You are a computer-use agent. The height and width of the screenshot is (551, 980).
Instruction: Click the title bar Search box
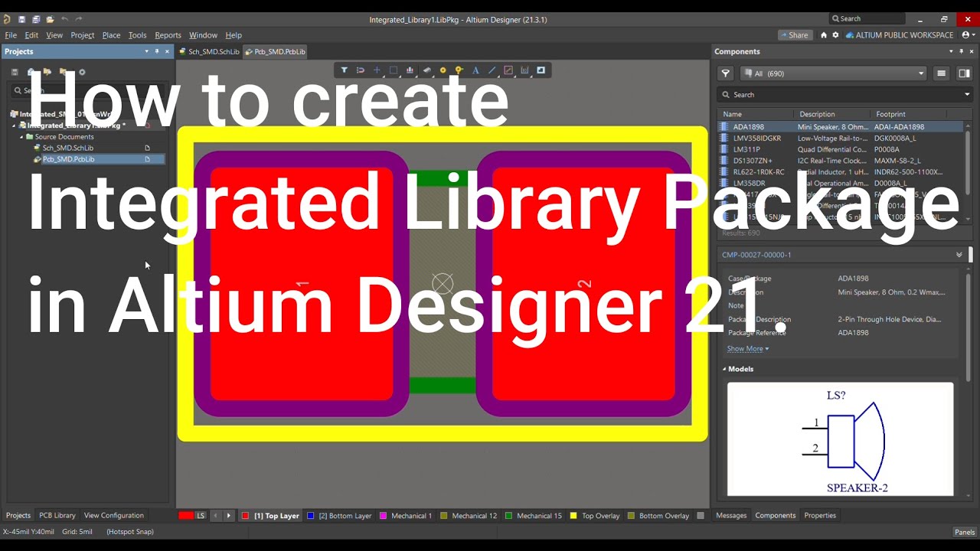click(x=867, y=19)
